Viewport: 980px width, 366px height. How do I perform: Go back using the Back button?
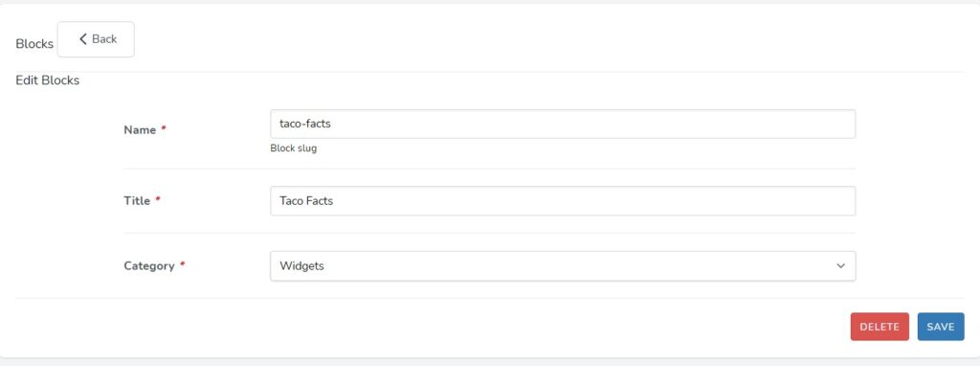click(x=96, y=39)
